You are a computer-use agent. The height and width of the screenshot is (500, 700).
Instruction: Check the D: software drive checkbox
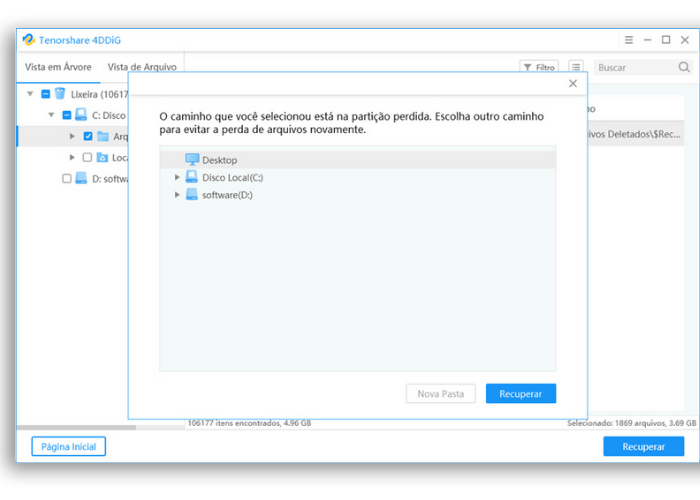pyautogui.click(x=66, y=179)
